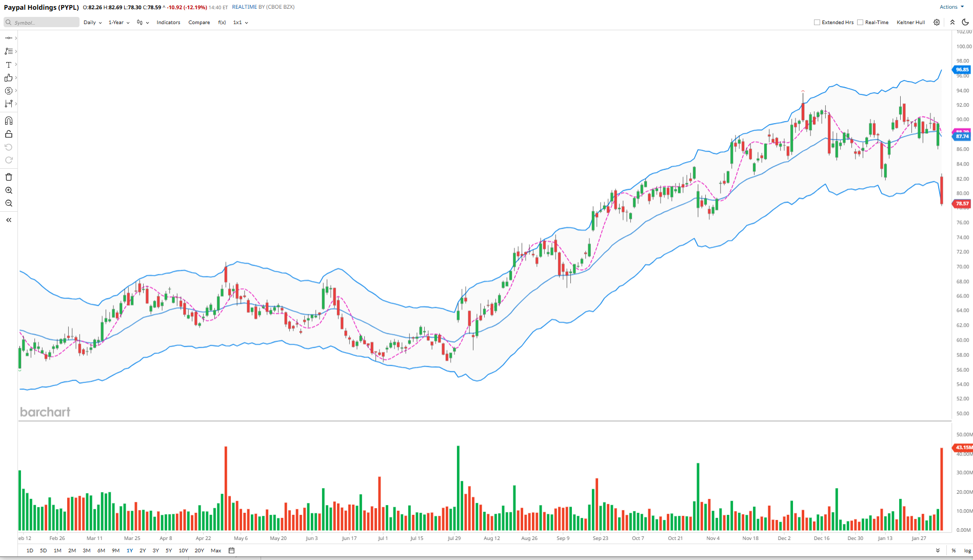Switch to dark mode with moon icon
The height and width of the screenshot is (560, 973).
965,23
